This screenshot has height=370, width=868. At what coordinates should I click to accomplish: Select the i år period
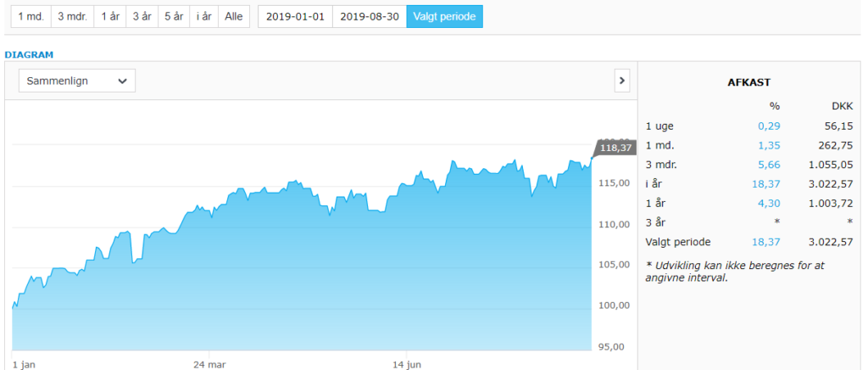coord(204,17)
